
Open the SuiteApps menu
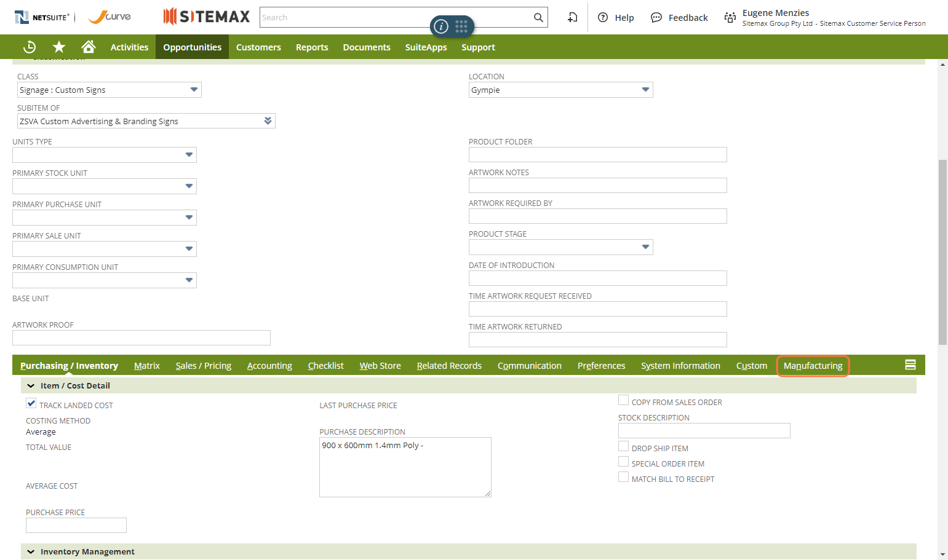point(426,47)
